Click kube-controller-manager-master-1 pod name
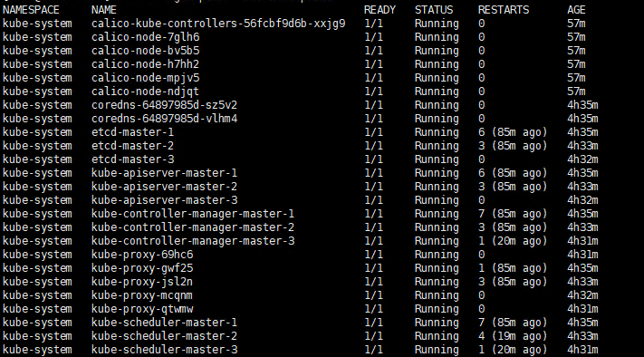The width and height of the screenshot is (644, 357). (193, 214)
